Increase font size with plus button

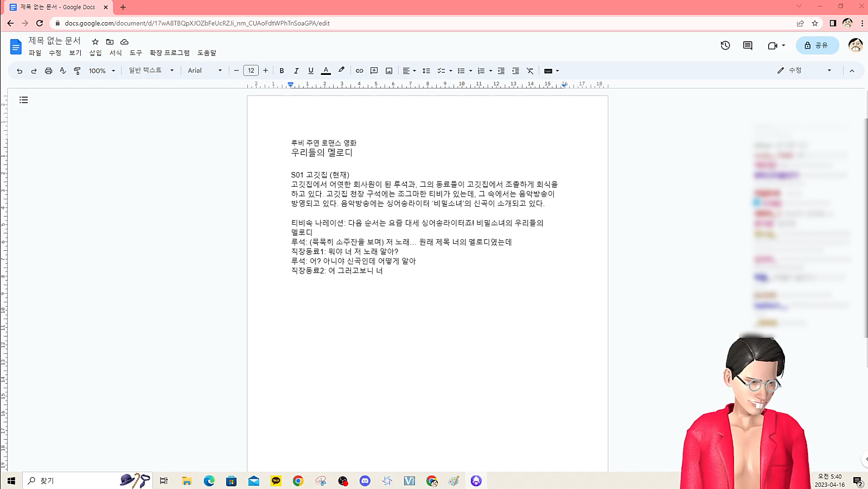click(265, 71)
